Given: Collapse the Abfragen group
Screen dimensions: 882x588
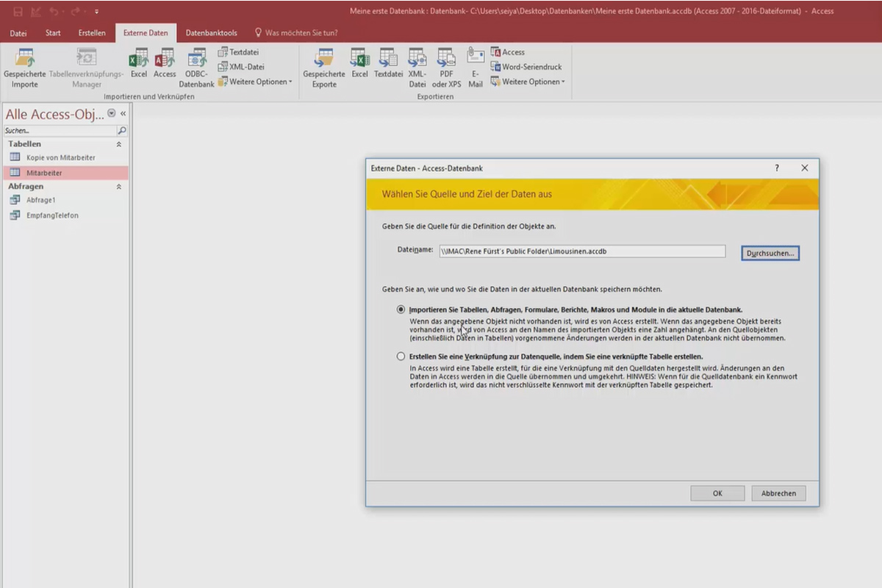Looking at the screenshot, I should click(119, 187).
